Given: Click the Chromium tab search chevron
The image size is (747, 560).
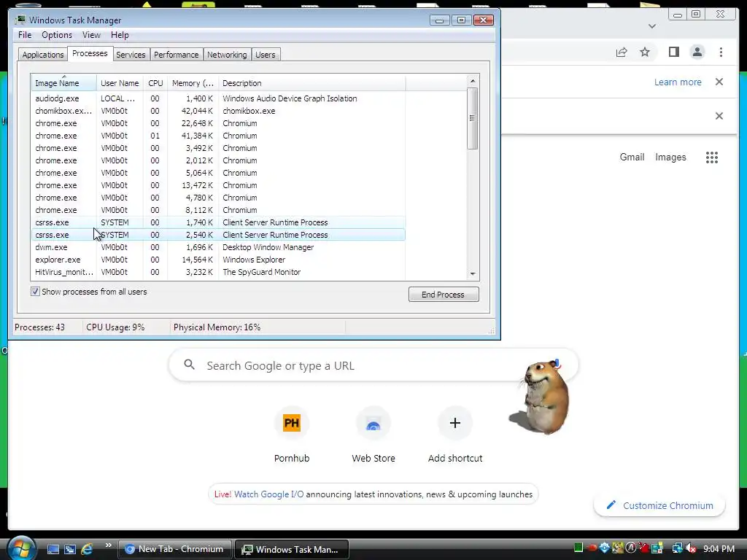Looking at the screenshot, I should (x=652, y=26).
